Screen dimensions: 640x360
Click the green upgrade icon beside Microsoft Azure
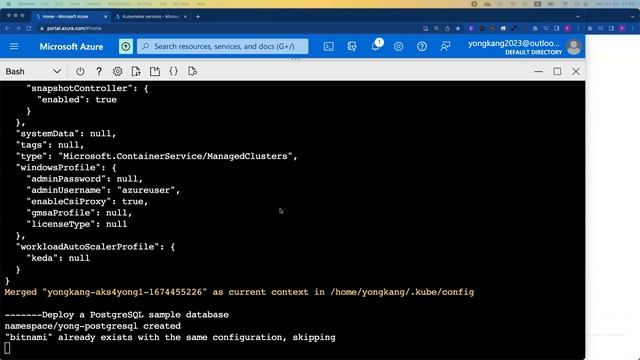coord(126,47)
